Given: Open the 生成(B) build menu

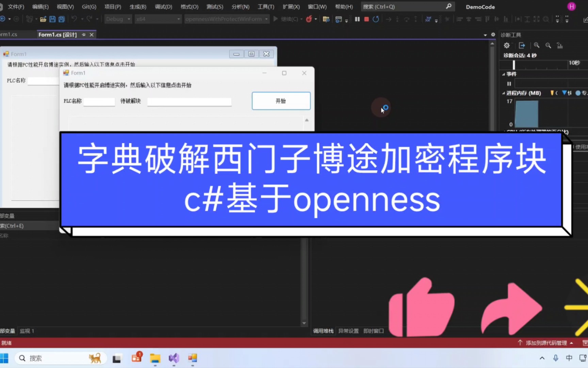Looking at the screenshot, I should click(138, 6).
